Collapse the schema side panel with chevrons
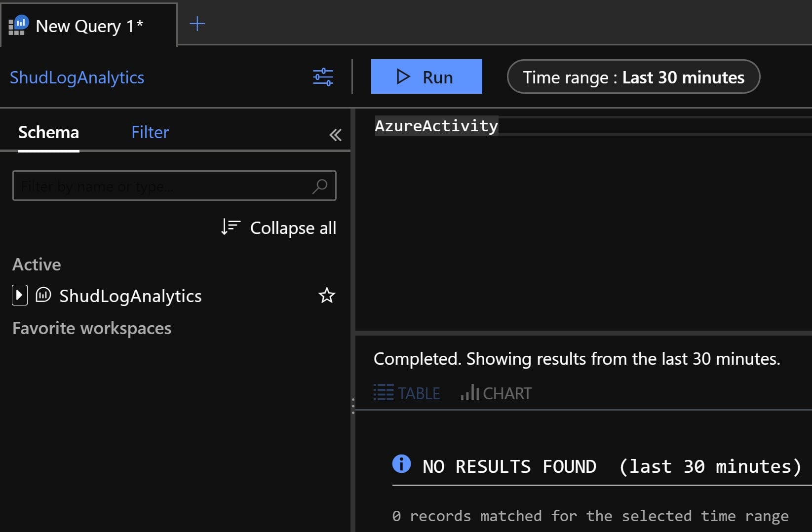Image resolution: width=812 pixels, height=532 pixels. coord(335,135)
